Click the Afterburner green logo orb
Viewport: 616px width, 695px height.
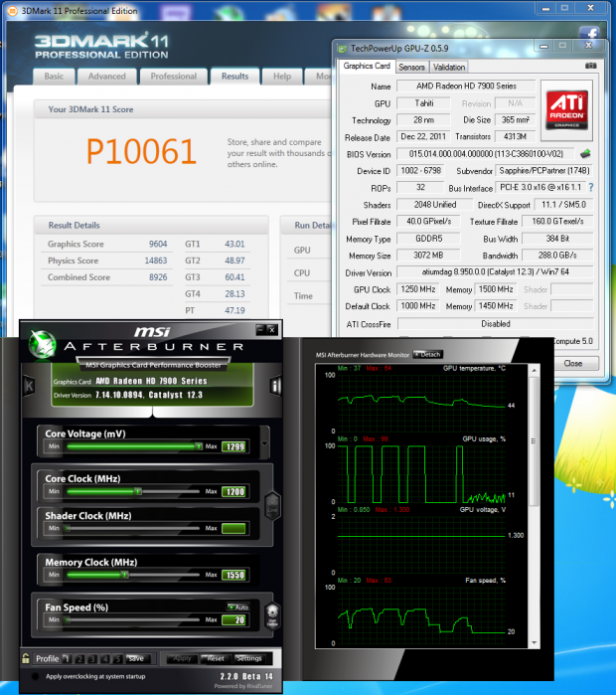[43, 344]
